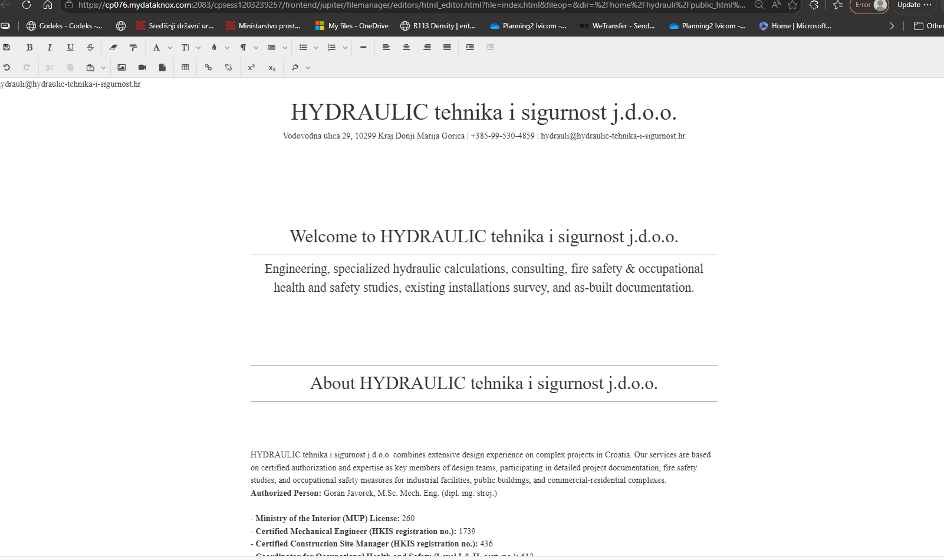Viewport: 944px width, 560px height.
Task: Open the Home | Microsoft bookmark
Action: [795, 26]
